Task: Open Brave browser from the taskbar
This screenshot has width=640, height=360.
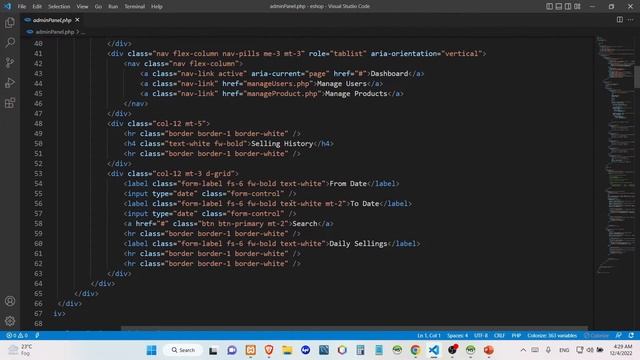Action: click(x=269, y=350)
